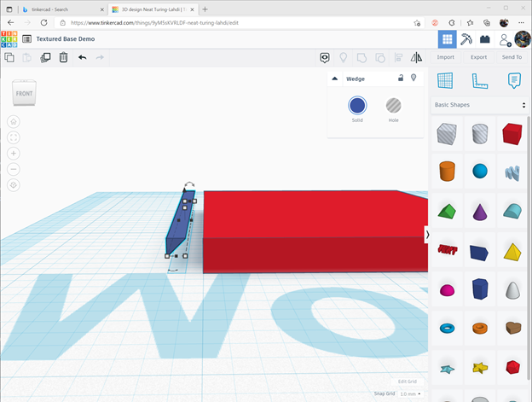Screen dimensions: 532x402
Task: Pick the striped Cylinder hole shape
Action: point(480,134)
